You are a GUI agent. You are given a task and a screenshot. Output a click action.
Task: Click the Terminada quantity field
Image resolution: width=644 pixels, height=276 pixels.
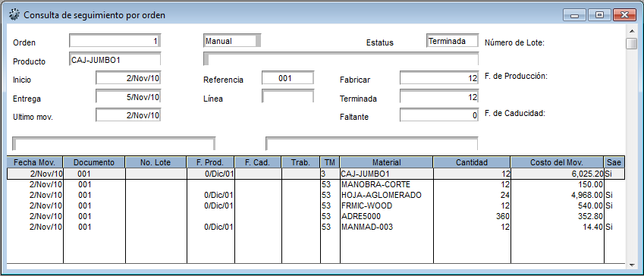[439, 97]
